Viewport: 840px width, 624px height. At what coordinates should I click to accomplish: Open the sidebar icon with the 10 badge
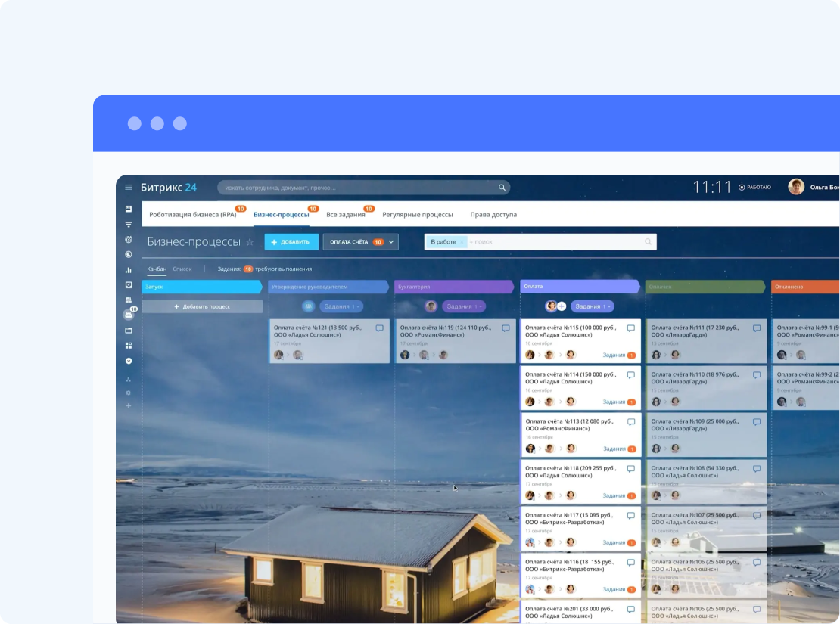click(x=129, y=315)
